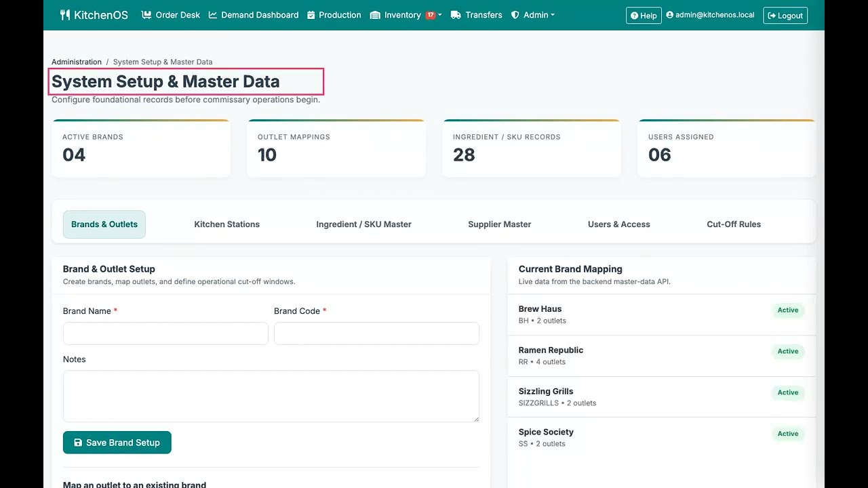Open Order Desk menu item
The height and width of the screenshot is (488, 868).
[171, 15]
